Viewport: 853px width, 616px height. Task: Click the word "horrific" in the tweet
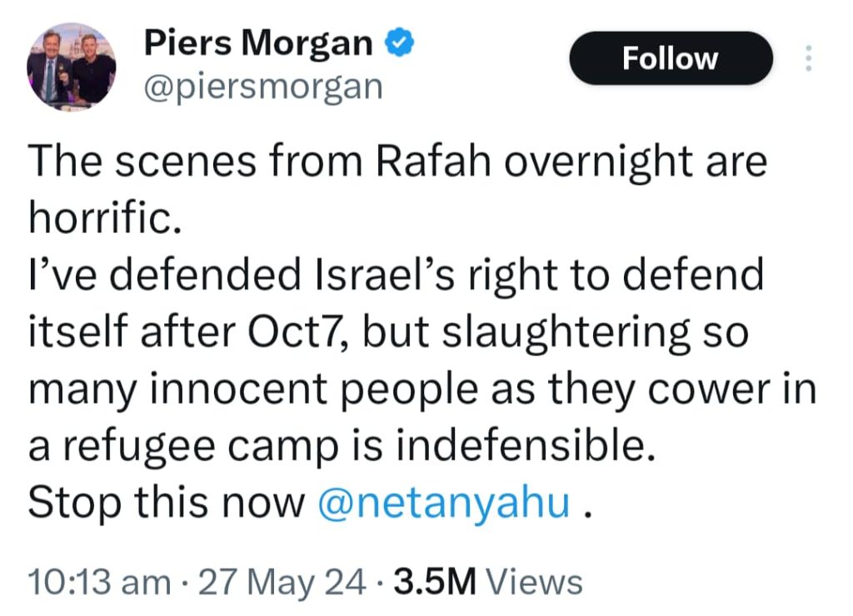(101, 218)
